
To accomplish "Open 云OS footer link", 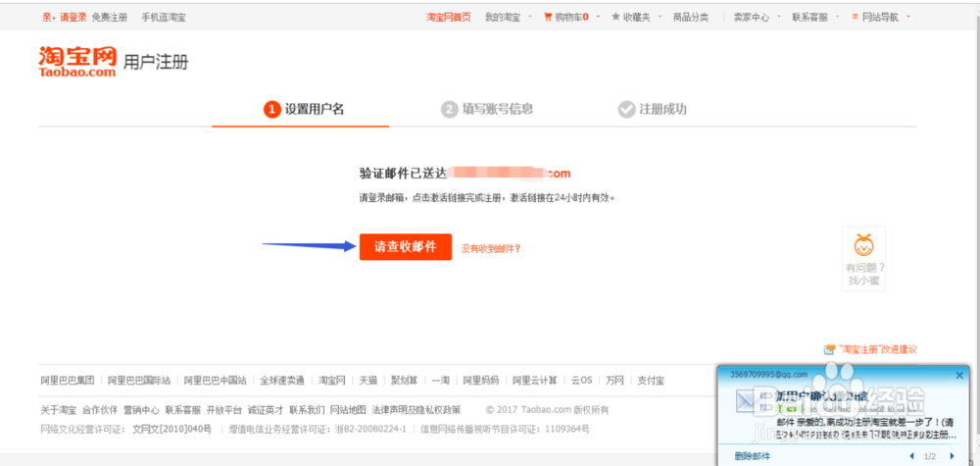I will tap(582, 381).
